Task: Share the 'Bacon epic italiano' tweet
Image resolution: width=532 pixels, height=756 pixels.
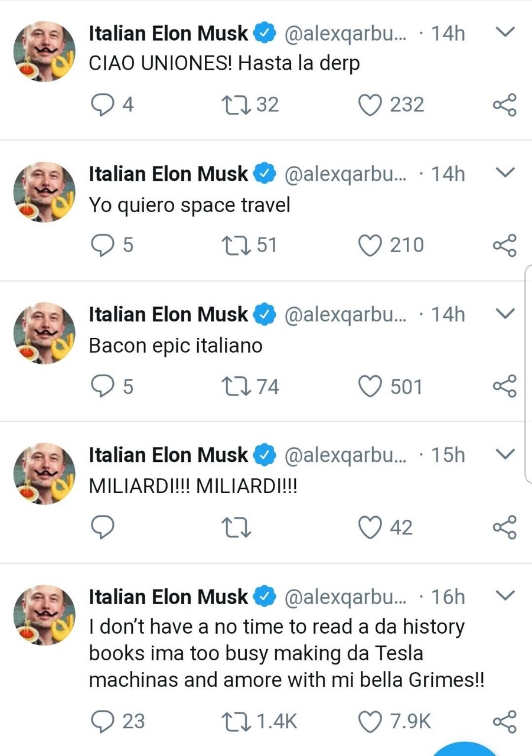Action: tap(504, 386)
